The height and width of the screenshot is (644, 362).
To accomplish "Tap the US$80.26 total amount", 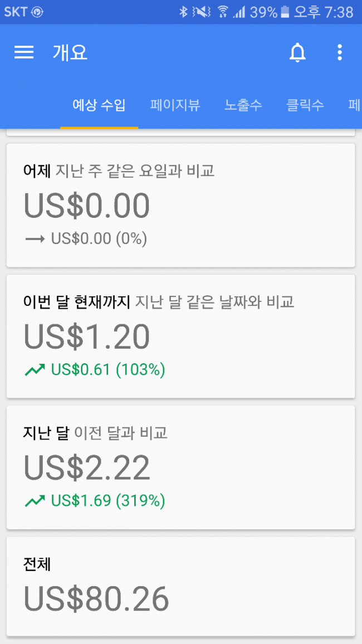I will tap(96, 599).
